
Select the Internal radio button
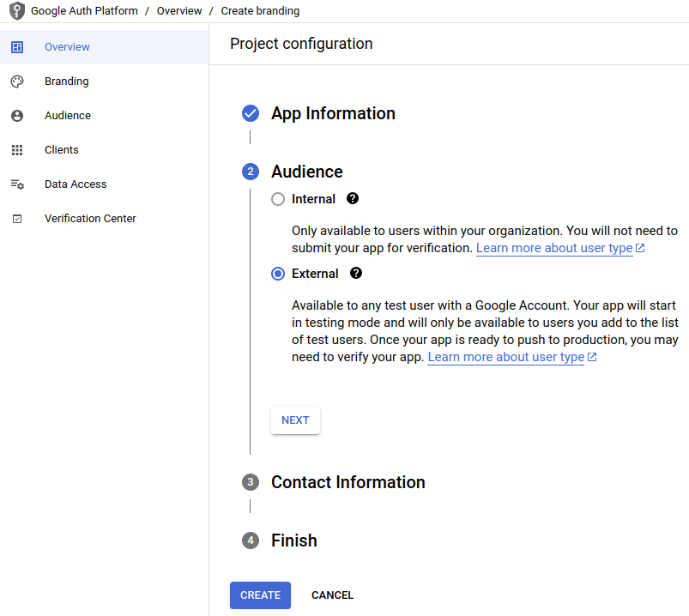click(277, 199)
